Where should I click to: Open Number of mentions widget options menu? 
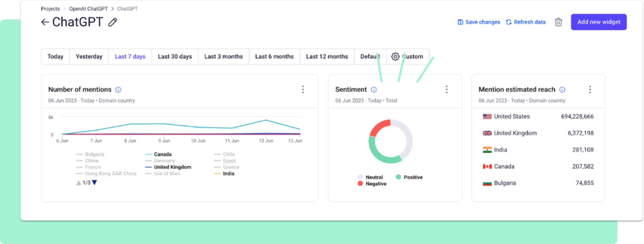point(303,90)
